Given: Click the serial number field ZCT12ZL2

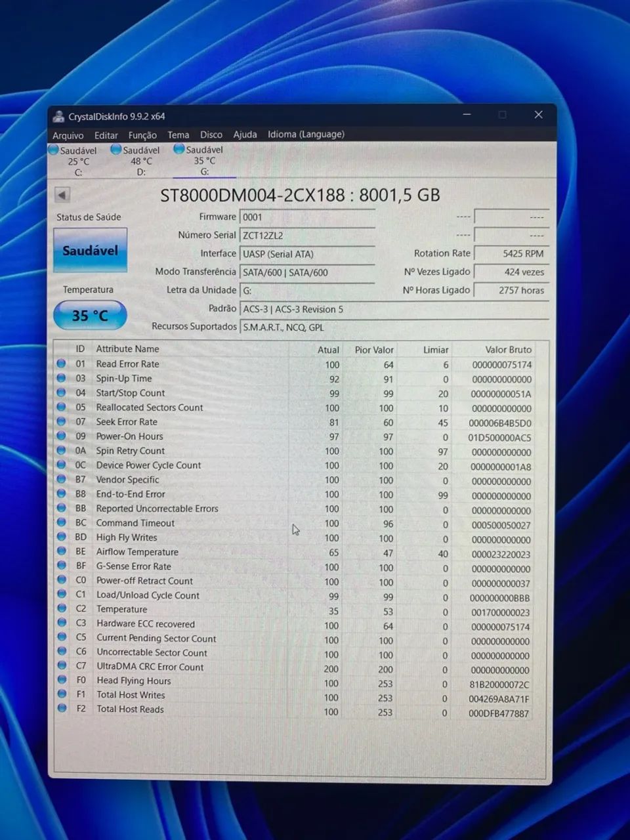Looking at the screenshot, I should 307,236.
